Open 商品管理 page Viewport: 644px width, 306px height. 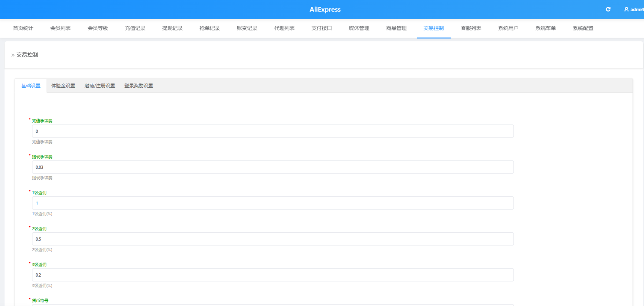tap(396, 28)
